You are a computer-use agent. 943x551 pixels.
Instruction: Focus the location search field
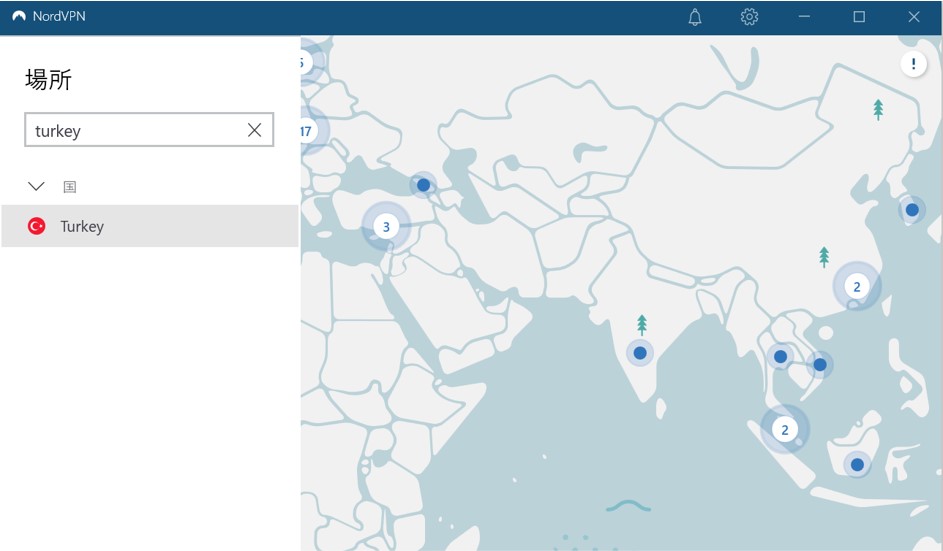135,130
